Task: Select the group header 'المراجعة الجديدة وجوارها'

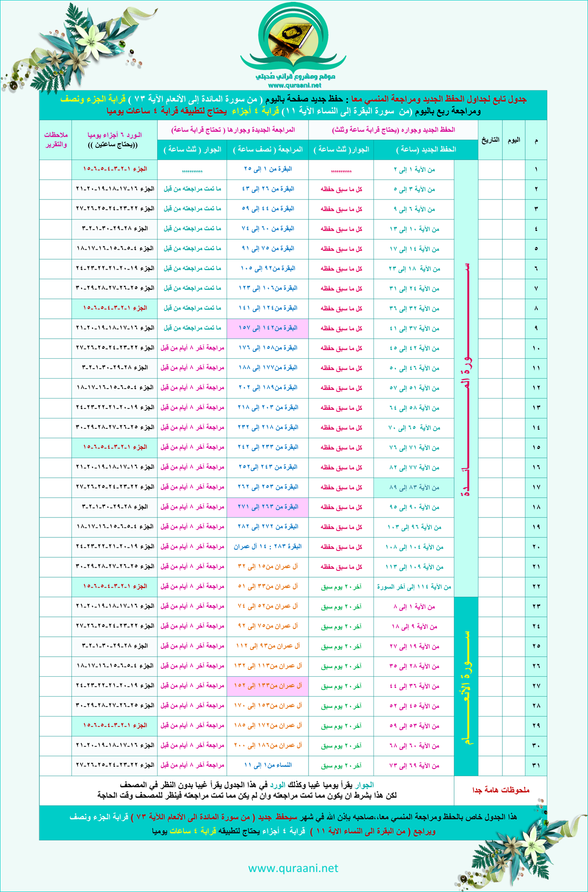Action: 233,130
